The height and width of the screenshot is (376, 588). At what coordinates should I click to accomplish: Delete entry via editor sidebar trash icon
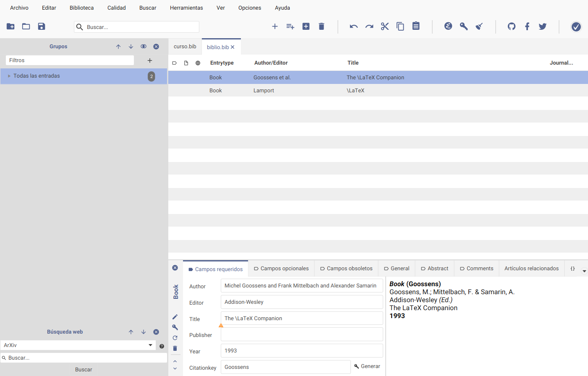click(x=175, y=348)
